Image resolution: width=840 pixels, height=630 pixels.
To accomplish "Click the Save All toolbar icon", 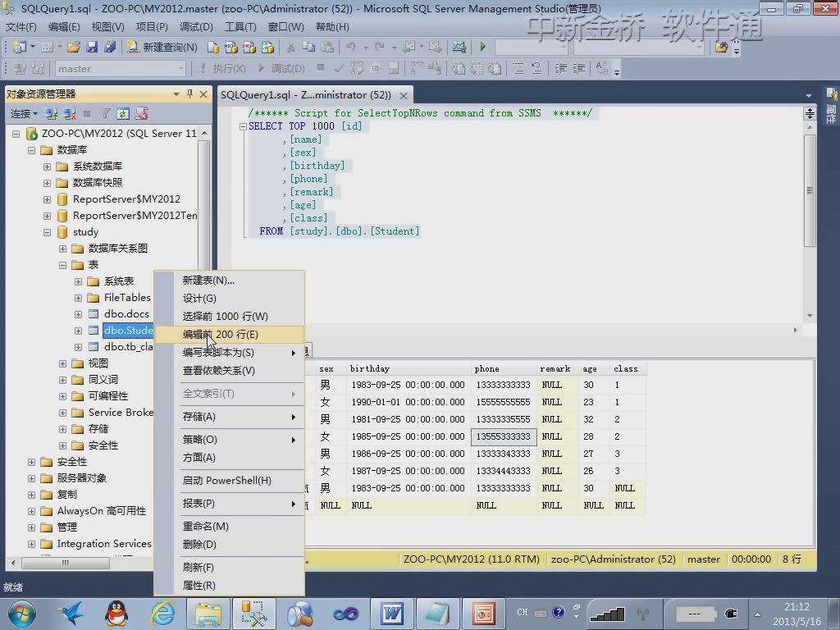I will tap(110, 47).
